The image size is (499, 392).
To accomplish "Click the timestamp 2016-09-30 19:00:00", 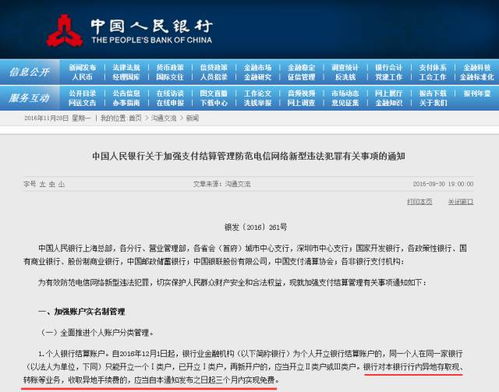I will (443, 184).
